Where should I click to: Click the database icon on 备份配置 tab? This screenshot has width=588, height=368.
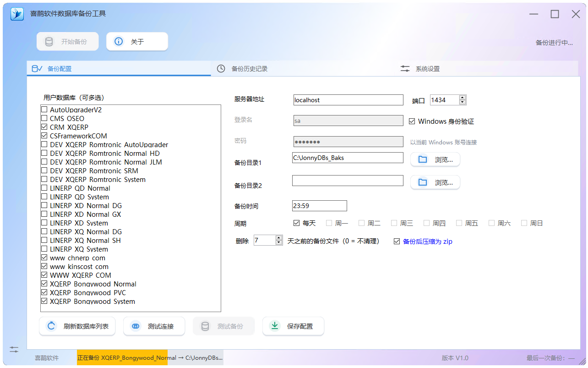(37, 69)
